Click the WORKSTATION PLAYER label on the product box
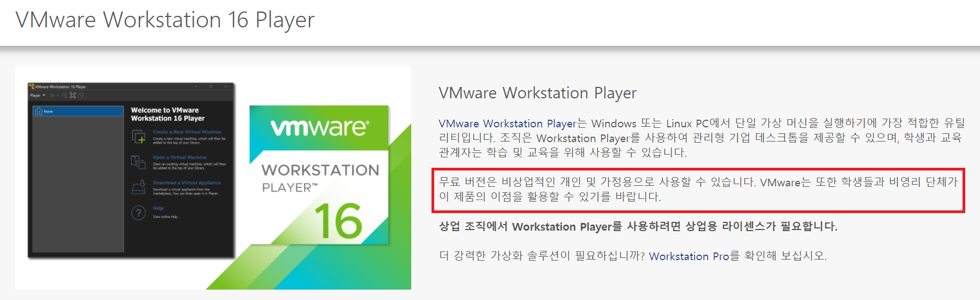Viewport: 980px width, 300px height. pos(320,178)
